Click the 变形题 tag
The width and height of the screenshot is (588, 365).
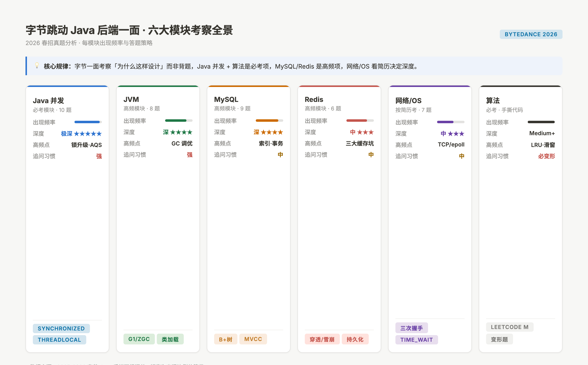499,339
